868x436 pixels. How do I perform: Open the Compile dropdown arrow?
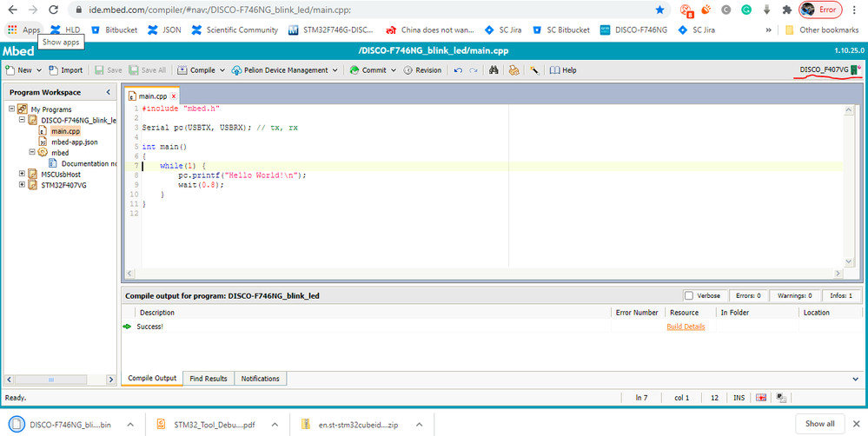click(x=222, y=70)
